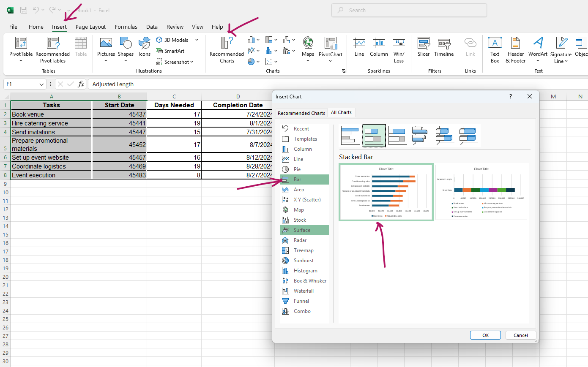Open the Recommended Charts dialog tab
This screenshot has width=588, height=367.
coord(301,113)
